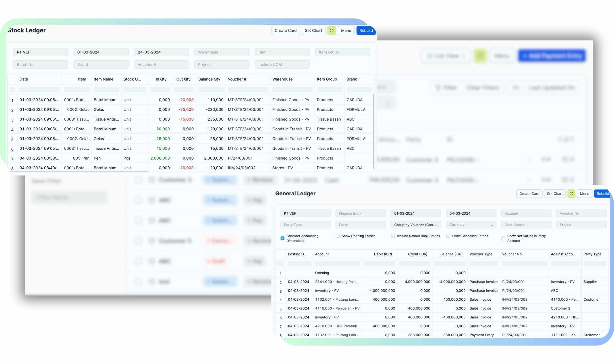Expand the Currency dropdown
Screen dimensions: 614x364
click(x=470, y=225)
